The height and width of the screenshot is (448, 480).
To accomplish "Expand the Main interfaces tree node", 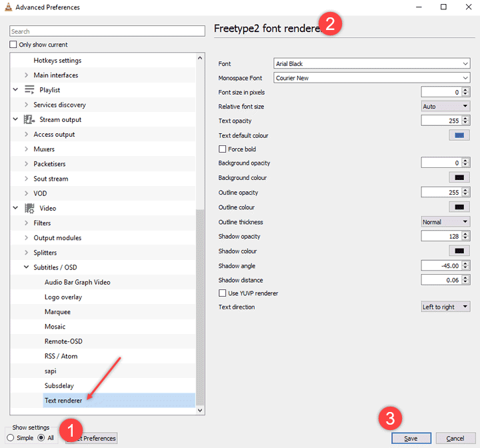I will click(26, 75).
